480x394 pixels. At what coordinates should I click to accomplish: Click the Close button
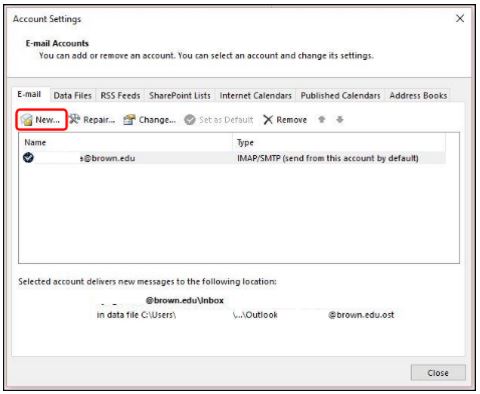pos(438,373)
